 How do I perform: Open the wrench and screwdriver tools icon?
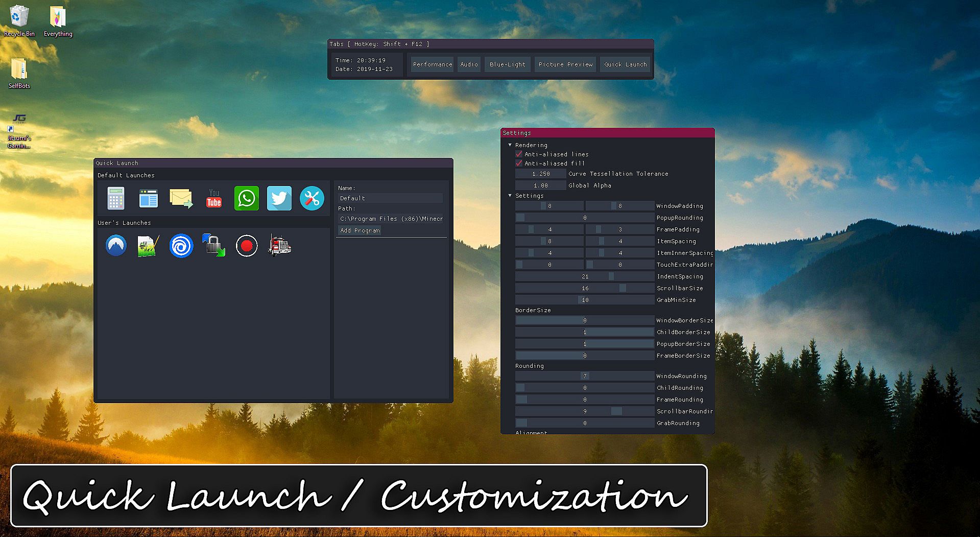(x=312, y=198)
